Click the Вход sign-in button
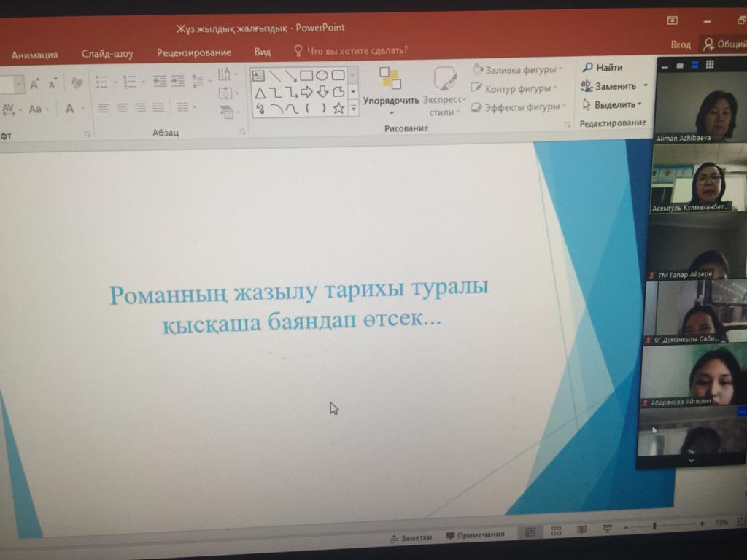The image size is (747, 560). 680,44
